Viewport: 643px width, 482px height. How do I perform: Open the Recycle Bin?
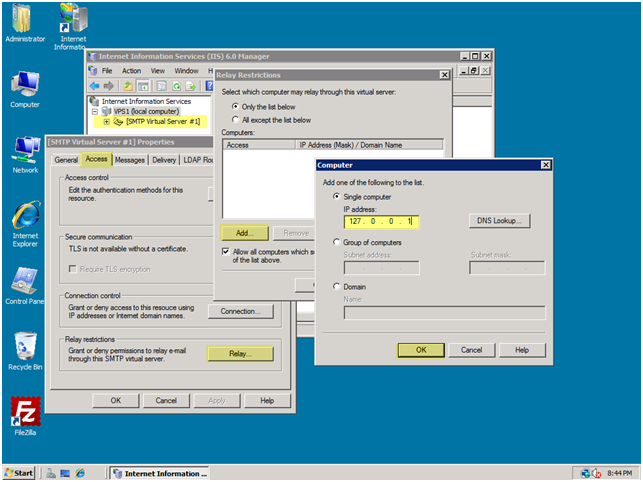pos(25,352)
